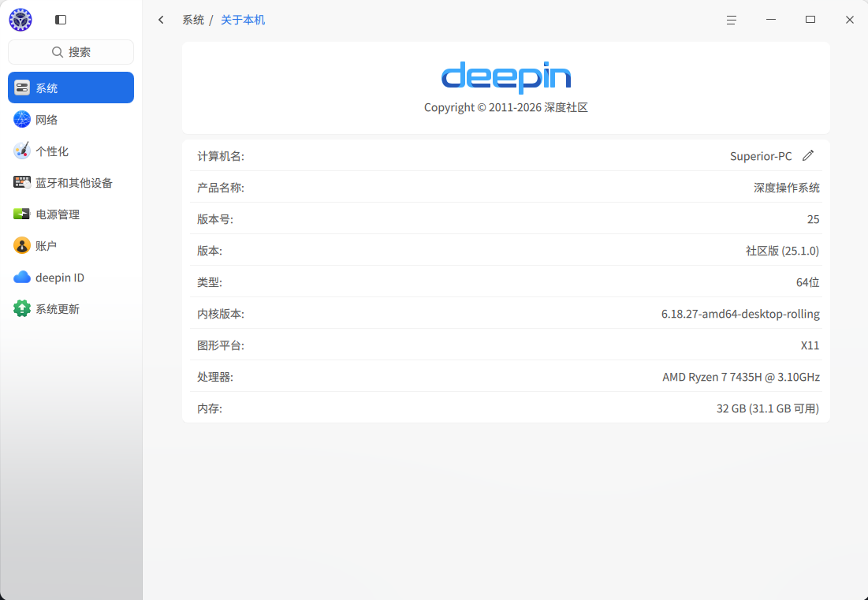Viewport: 868px width, 600px height.
Task: Click the 电源管理 battery icon
Action: point(22,214)
